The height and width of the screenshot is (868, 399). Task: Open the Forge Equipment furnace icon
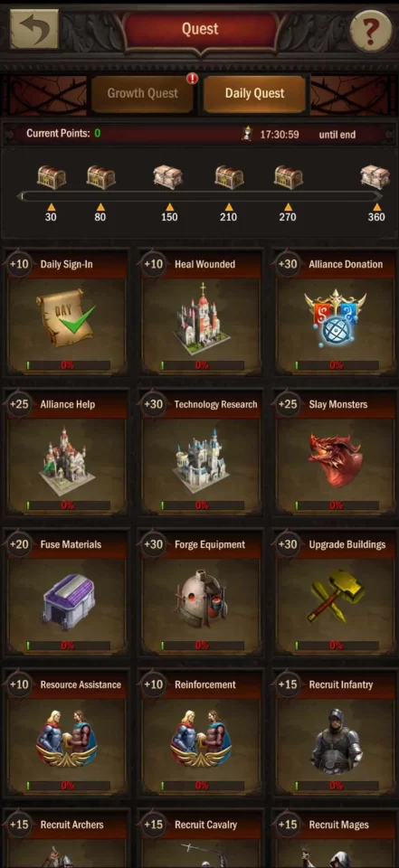click(200, 600)
